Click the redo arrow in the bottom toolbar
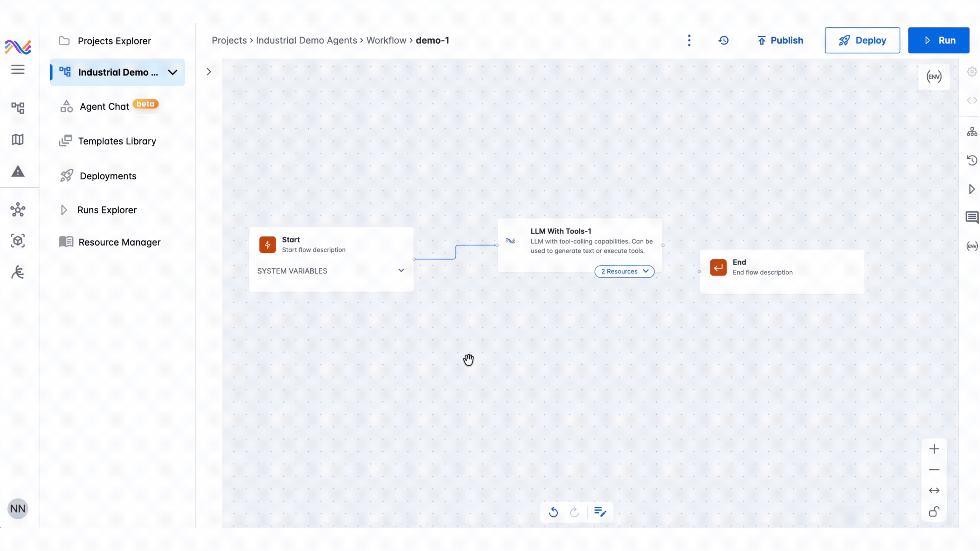 tap(574, 512)
